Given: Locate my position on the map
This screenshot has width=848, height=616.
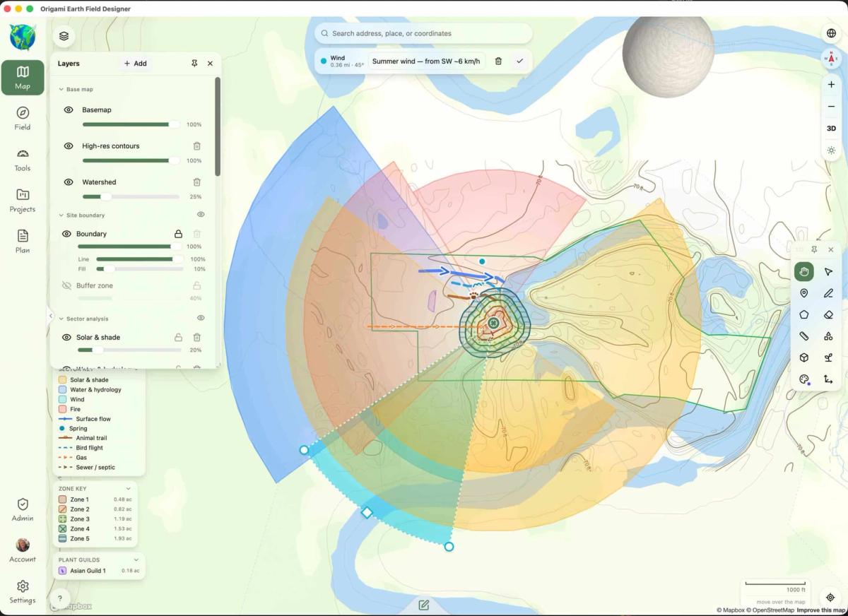Looking at the screenshot, I should tap(830, 598).
